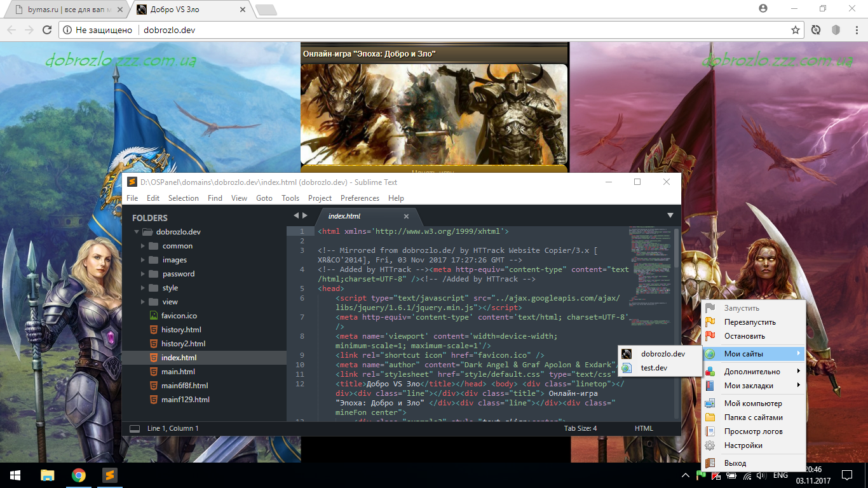Expand the view folder in sidebar
Viewport: 868px width, 488px height.
tap(143, 302)
